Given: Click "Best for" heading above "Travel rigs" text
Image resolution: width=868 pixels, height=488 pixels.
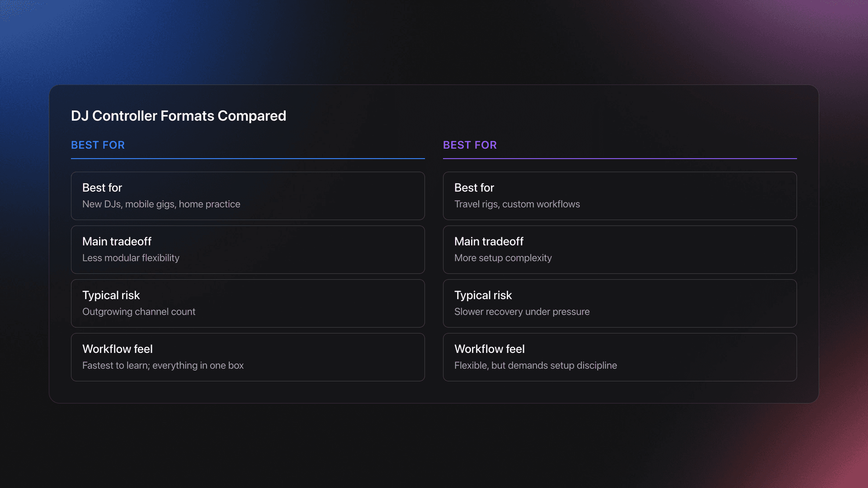Looking at the screenshot, I should pos(474,188).
